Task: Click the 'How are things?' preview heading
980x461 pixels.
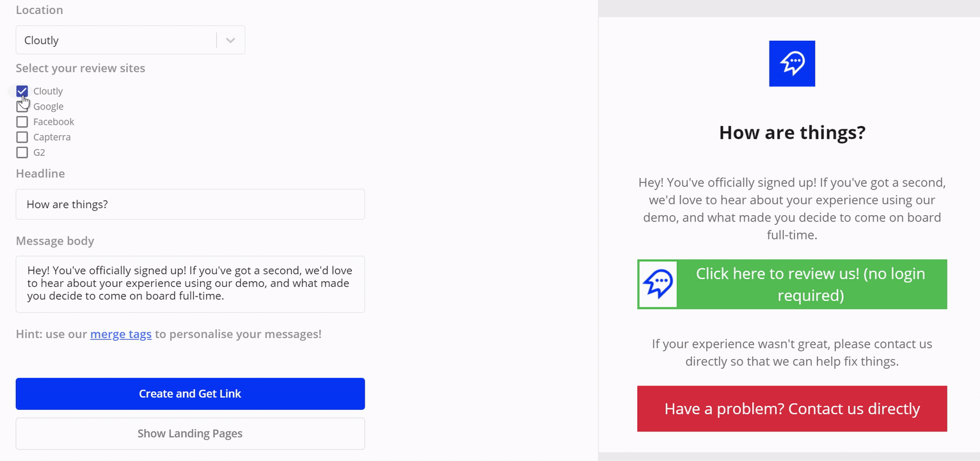Action: 792,133
